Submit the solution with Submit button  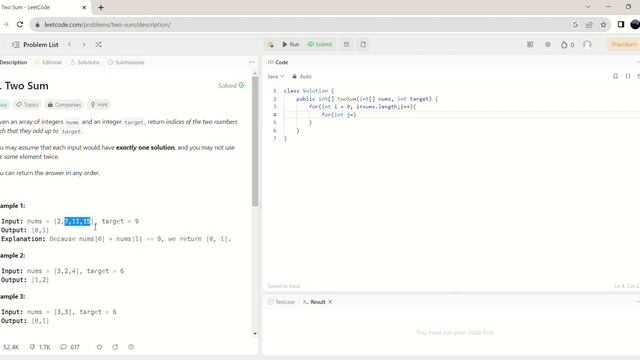320,44
